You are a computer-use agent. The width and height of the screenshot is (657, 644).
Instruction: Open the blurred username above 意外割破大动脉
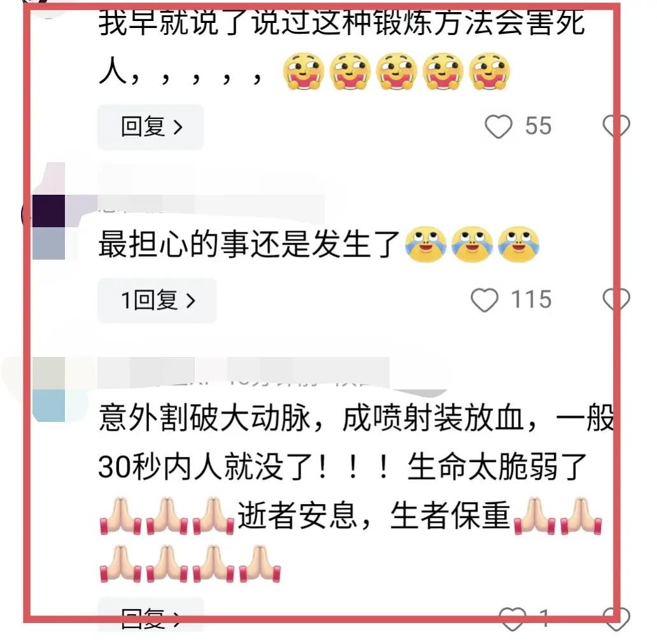pyautogui.click(x=244, y=373)
